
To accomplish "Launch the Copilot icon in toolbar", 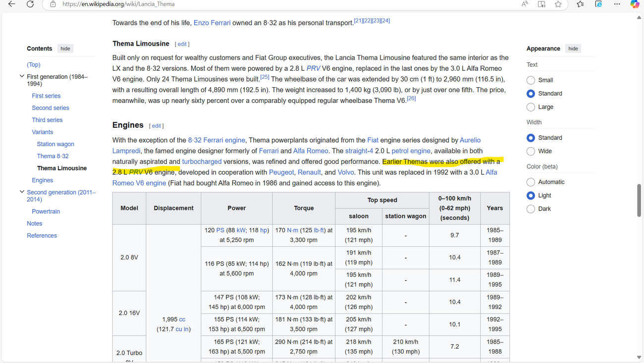I will pyautogui.click(x=635, y=4).
